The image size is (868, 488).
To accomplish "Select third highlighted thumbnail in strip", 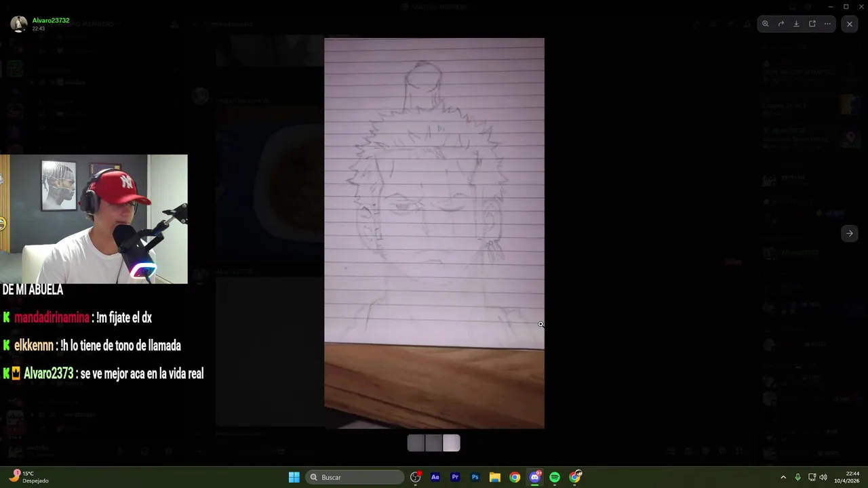I will pos(452,443).
